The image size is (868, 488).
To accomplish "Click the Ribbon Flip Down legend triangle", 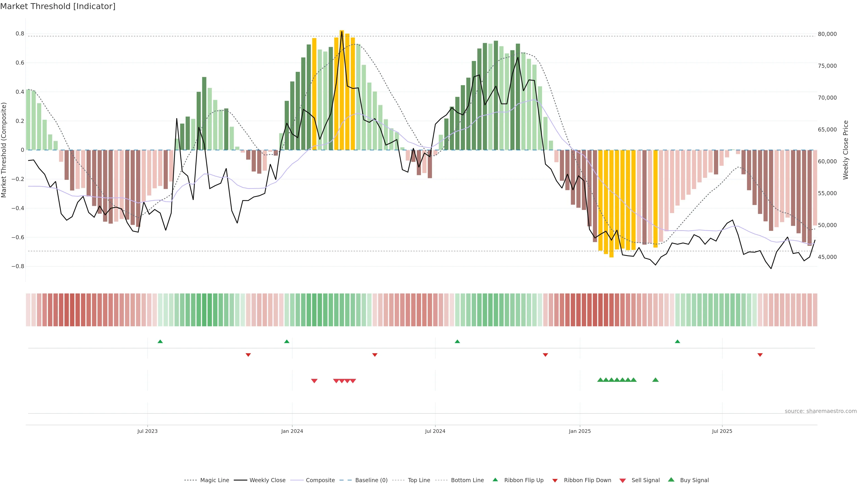I will [555, 481].
